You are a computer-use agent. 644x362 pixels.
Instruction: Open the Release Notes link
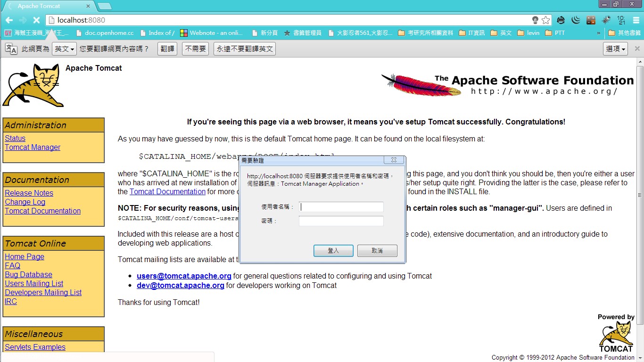(x=29, y=193)
